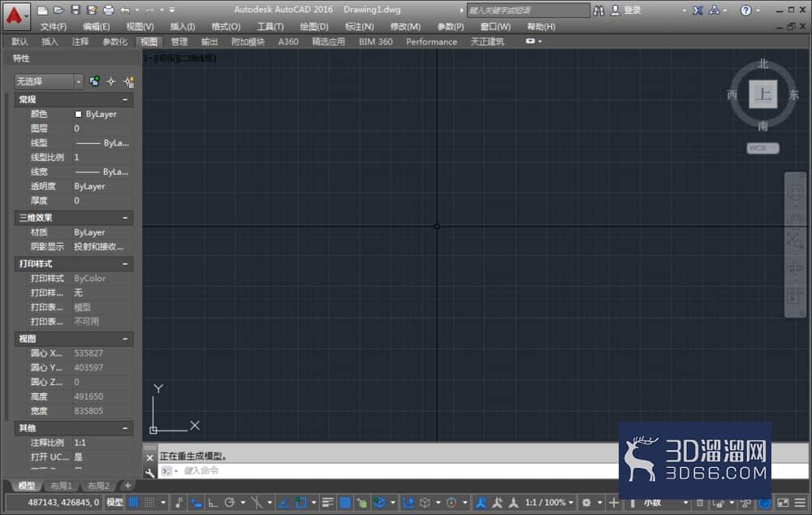Open the 文件(F) menu
This screenshot has width=812, height=515.
point(54,27)
